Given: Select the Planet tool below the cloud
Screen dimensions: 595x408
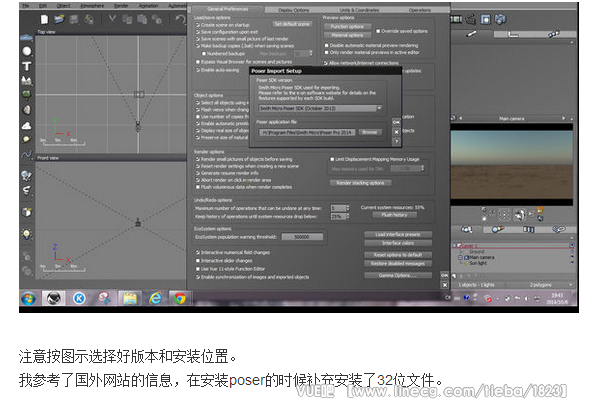Looking at the screenshot, I should click(x=26, y=139).
